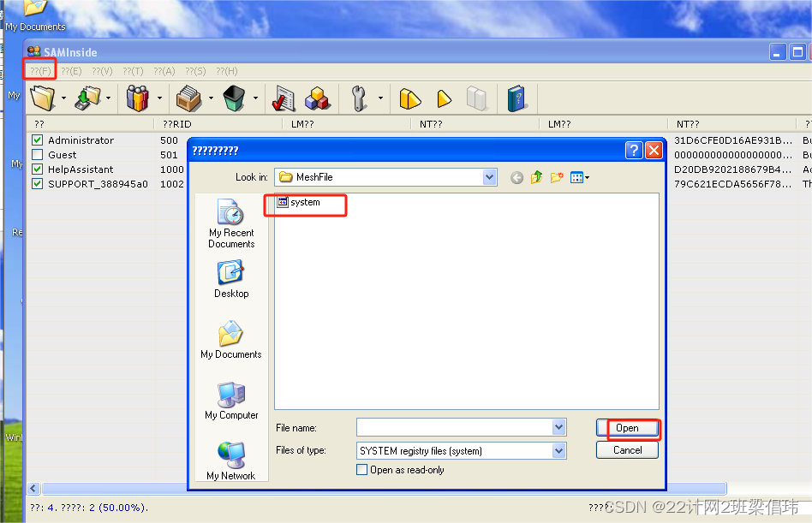Select My Network in the dialog places bar

(231, 461)
